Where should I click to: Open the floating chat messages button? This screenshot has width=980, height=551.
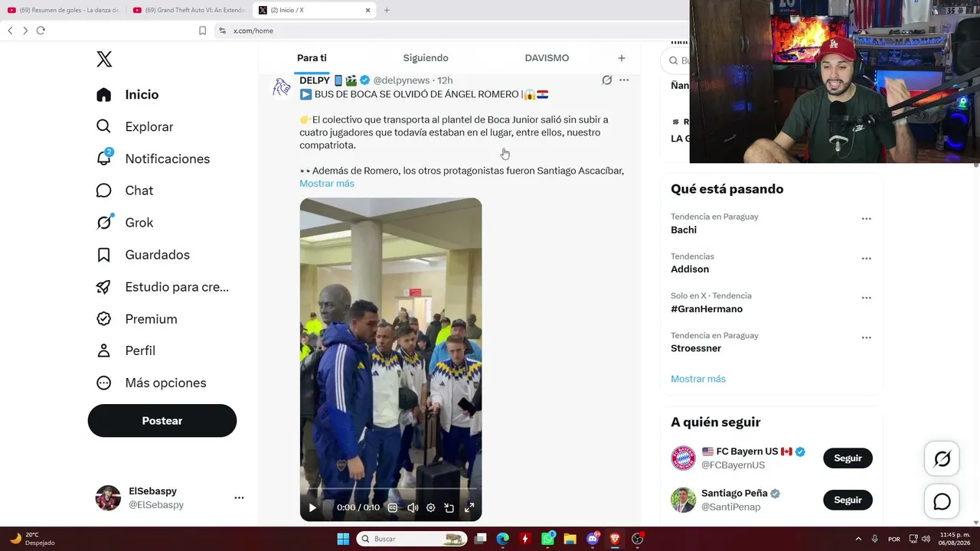(942, 501)
